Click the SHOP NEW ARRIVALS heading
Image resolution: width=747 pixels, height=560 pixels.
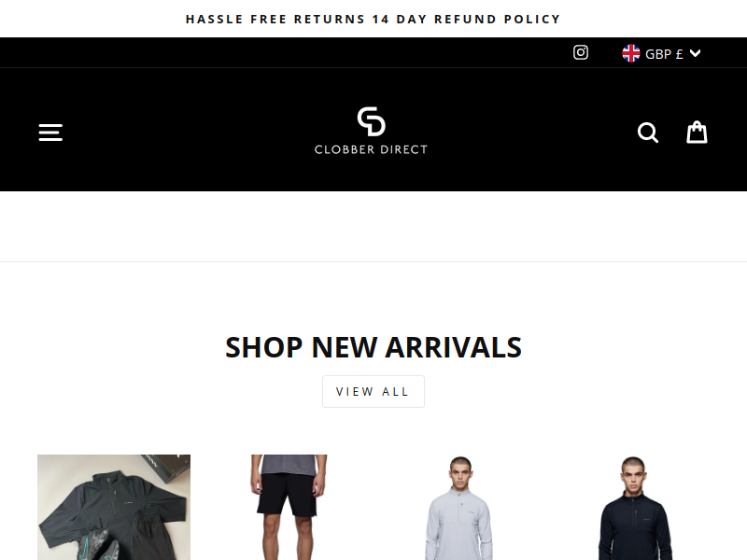373,347
